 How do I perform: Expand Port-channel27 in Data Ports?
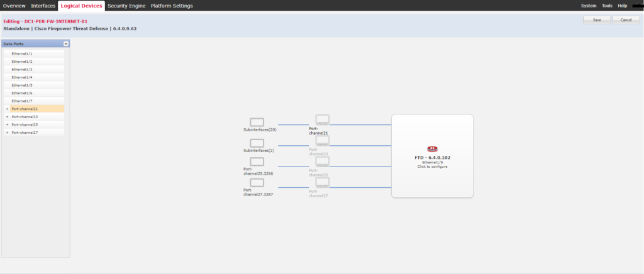coord(7,133)
